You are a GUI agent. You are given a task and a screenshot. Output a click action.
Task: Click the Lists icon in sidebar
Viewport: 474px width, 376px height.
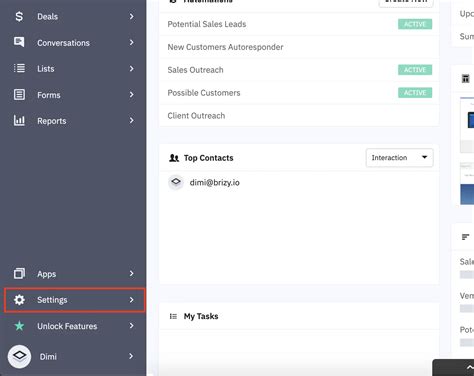point(19,68)
